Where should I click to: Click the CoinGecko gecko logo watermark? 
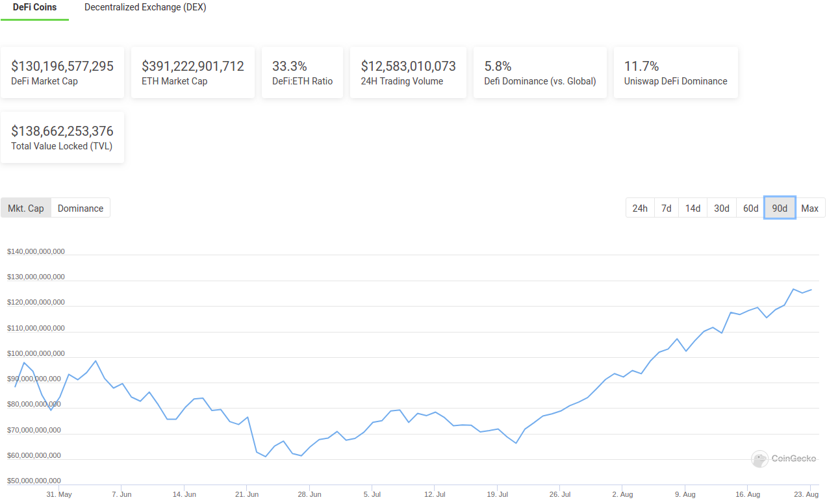point(759,459)
